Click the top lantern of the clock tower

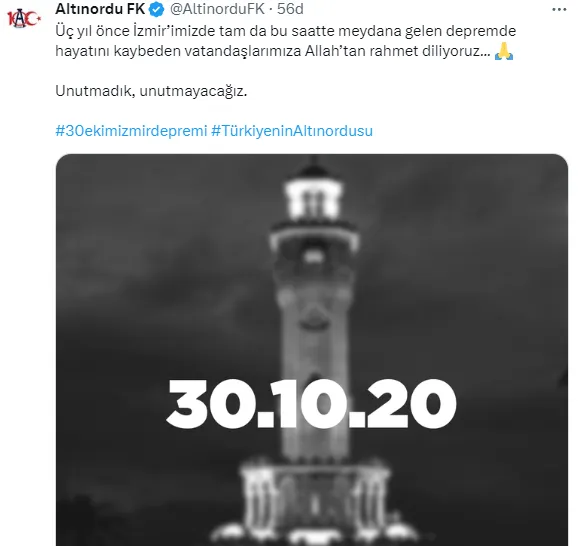click(314, 197)
